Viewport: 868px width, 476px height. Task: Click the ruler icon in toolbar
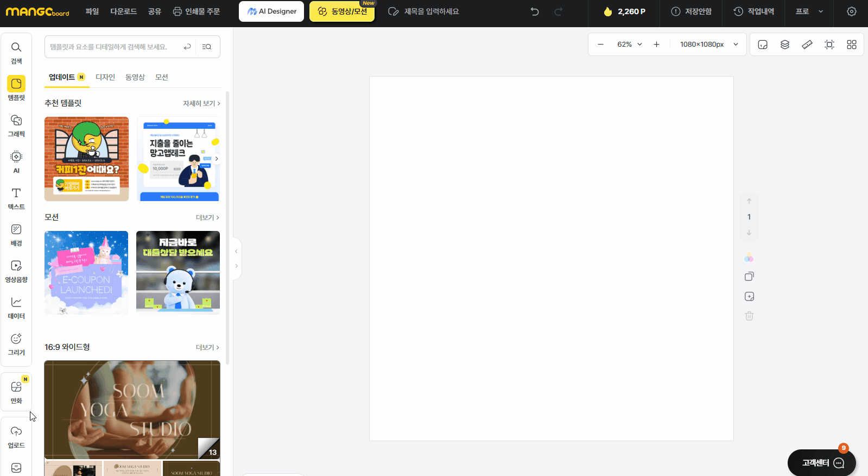click(807, 45)
